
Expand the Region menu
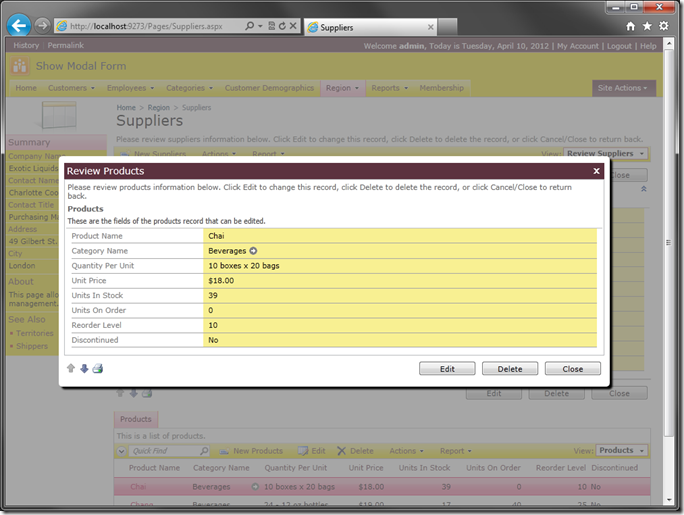[x=342, y=88]
